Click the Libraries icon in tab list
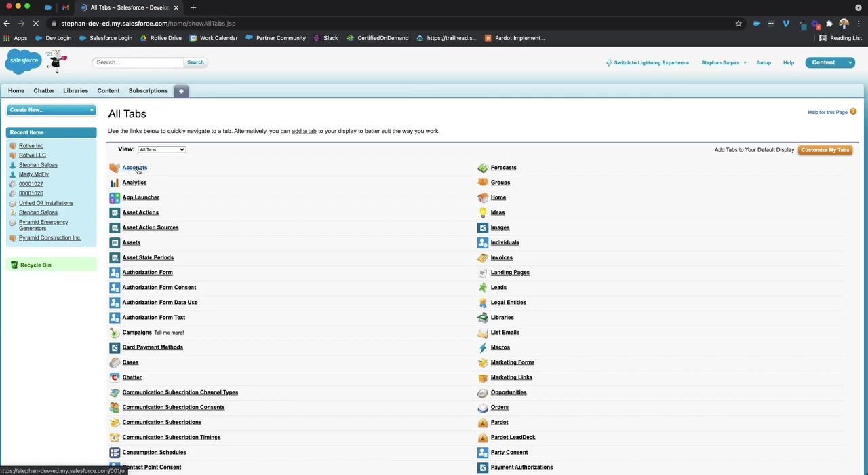 483,318
